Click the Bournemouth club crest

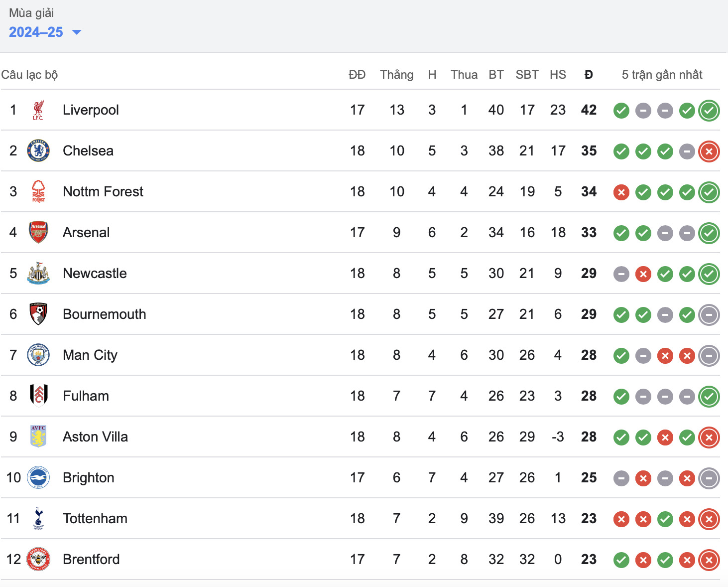(38, 314)
